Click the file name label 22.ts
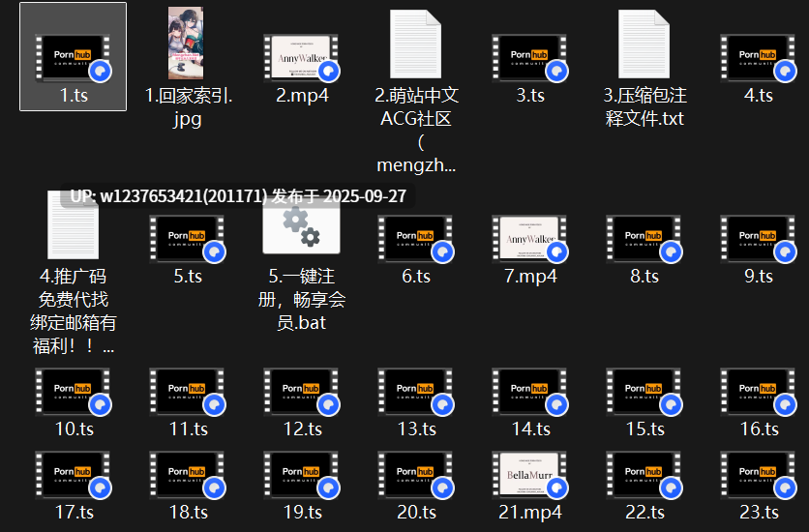The width and height of the screenshot is (809, 532). pos(645,513)
